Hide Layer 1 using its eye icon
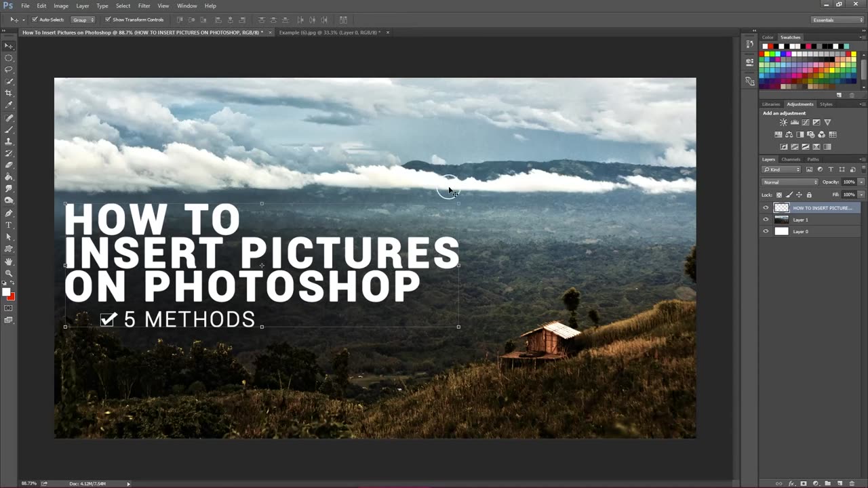 tap(766, 220)
